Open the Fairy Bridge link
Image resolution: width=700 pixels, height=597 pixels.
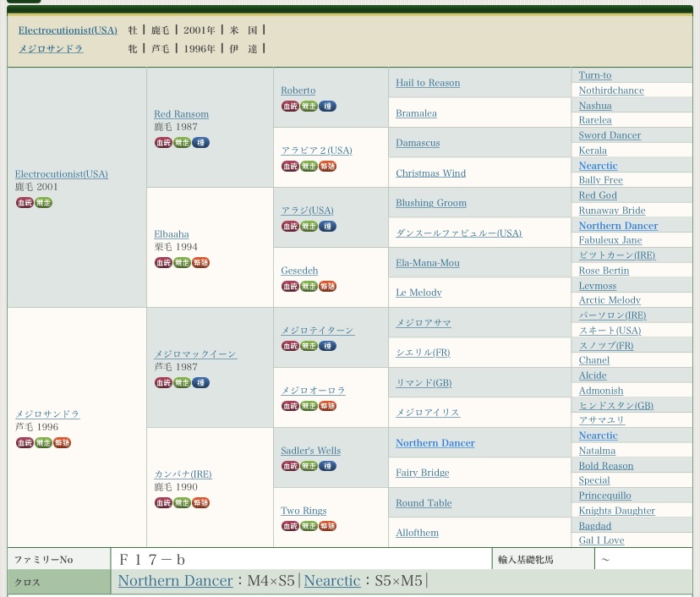[x=422, y=473]
